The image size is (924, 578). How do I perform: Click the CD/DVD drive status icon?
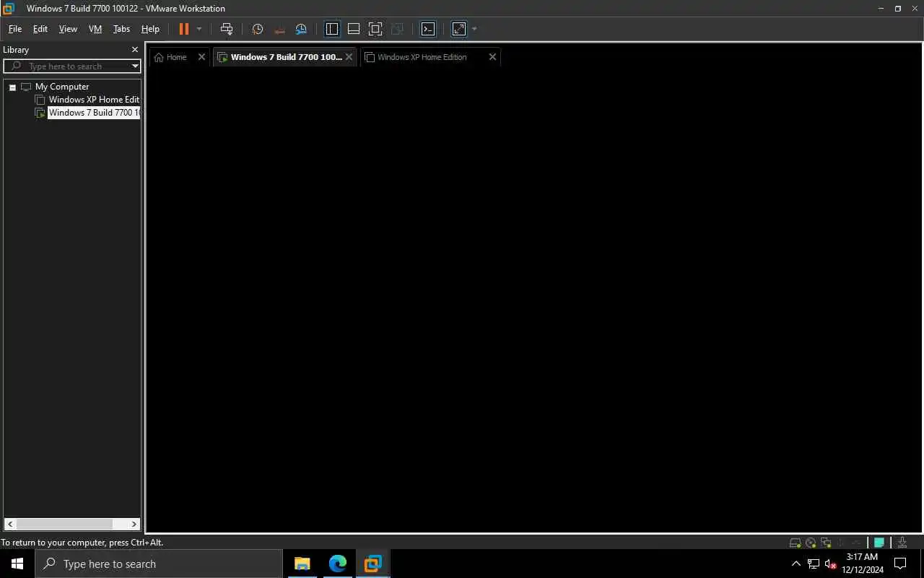point(811,543)
